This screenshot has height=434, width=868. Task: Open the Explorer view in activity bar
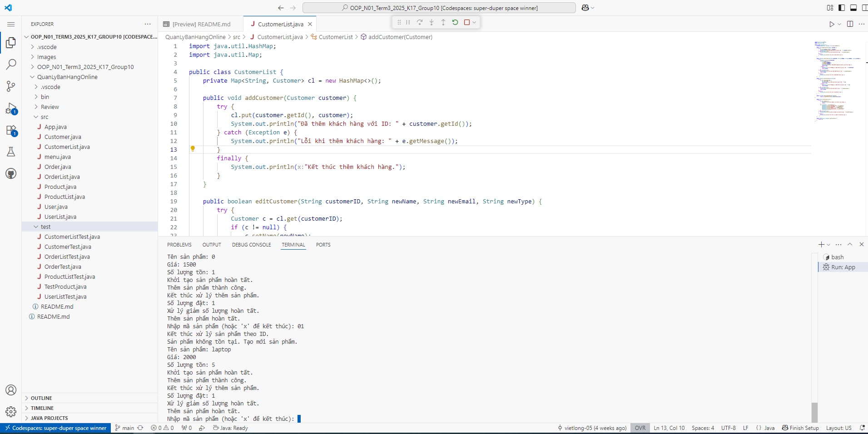click(x=11, y=43)
